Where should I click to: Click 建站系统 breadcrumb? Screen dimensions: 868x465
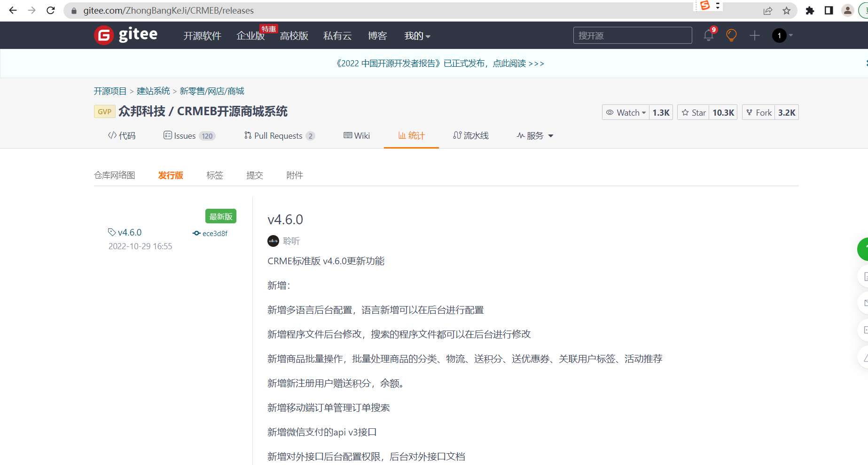tap(153, 91)
